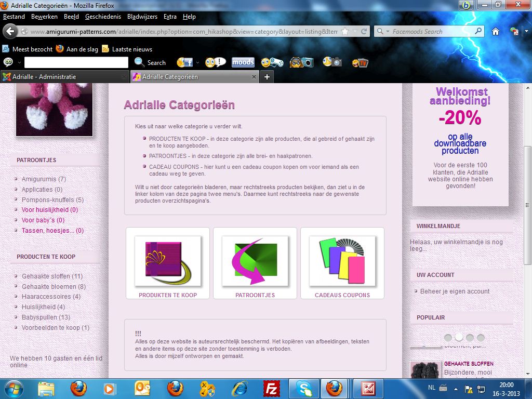Screen dimensions: 532x399
Task: Open Skype from the taskbar
Action: (303, 389)
